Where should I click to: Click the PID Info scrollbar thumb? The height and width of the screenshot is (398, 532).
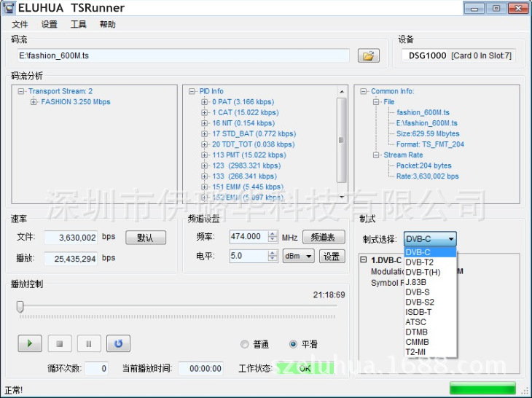click(x=342, y=140)
